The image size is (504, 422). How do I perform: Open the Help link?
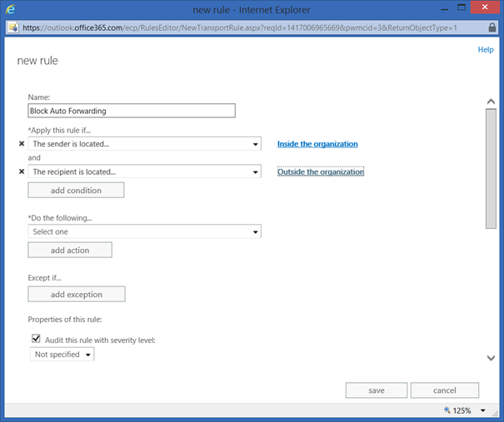click(485, 50)
